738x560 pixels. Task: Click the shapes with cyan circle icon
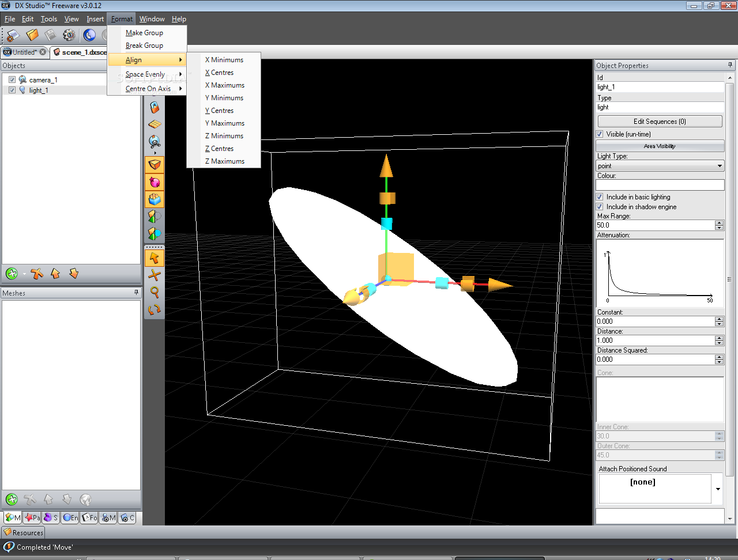155,234
